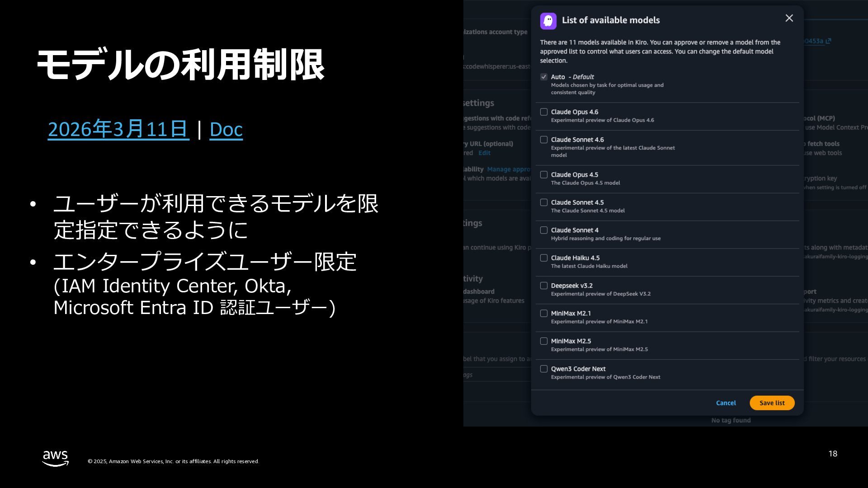Enable Claude Opus 4.6 checkbox

[x=544, y=112]
